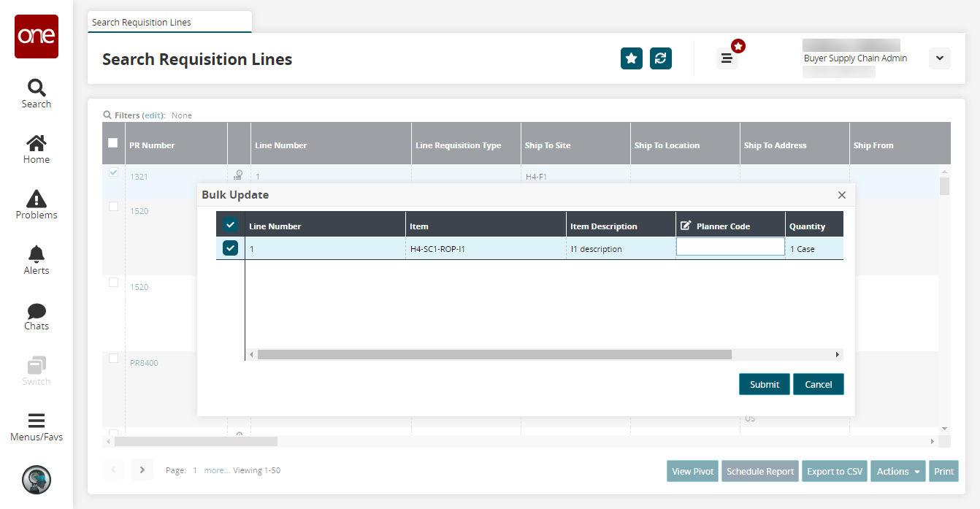
Task: Click the Cancel button
Action: tap(819, 384)
